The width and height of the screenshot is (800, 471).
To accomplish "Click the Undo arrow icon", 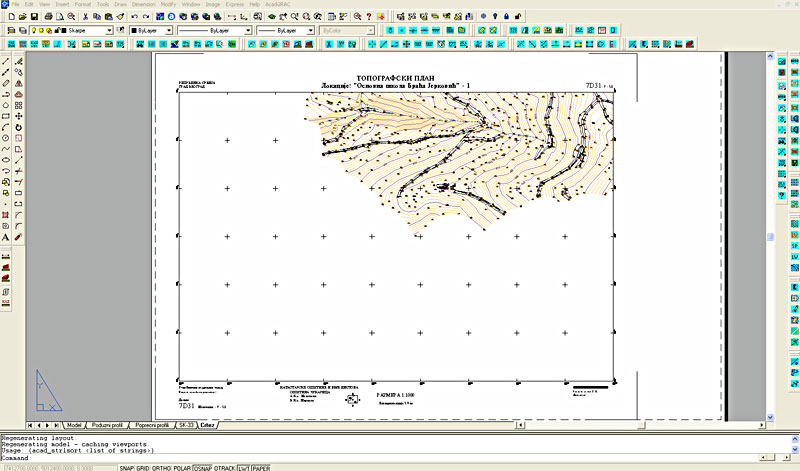I will (x=134, y=17).
